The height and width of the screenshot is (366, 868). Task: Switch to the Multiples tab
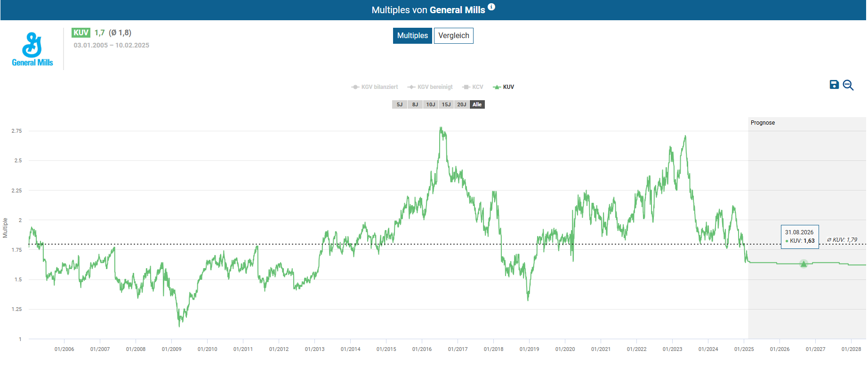[x=412, y=36]
